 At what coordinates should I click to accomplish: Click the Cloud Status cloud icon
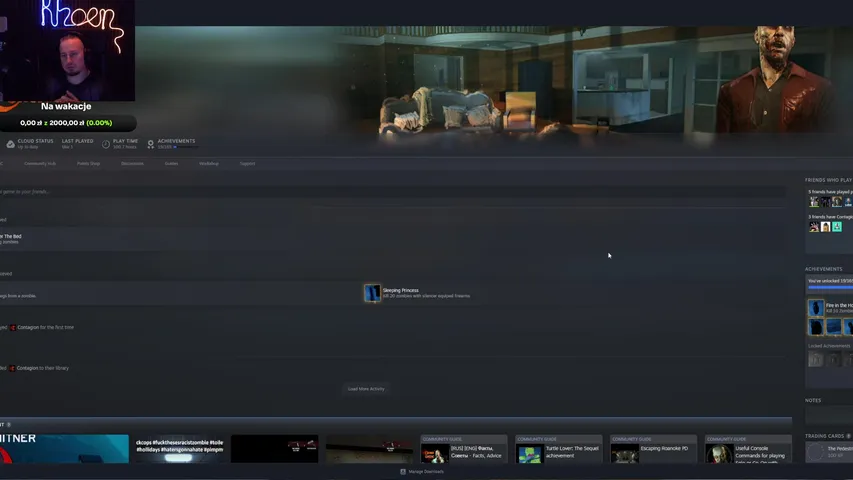click(10, 144)
